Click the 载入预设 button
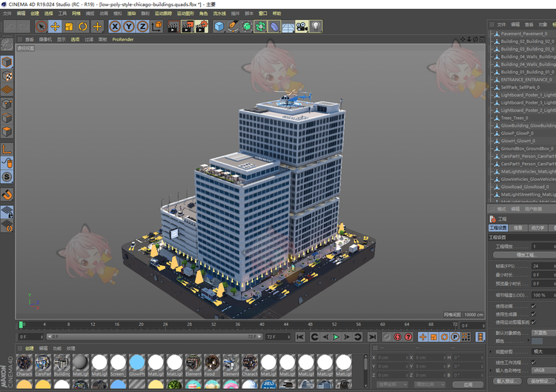Screen dimensions: 556x392 [507, 381]
